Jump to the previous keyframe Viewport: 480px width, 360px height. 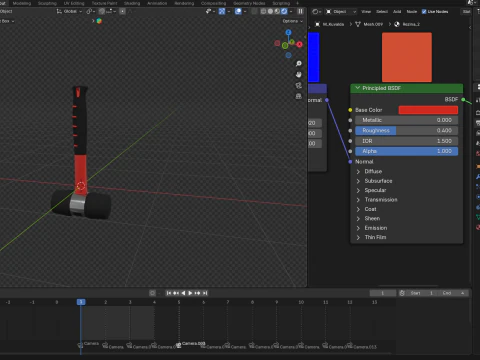tap(176, 293)
